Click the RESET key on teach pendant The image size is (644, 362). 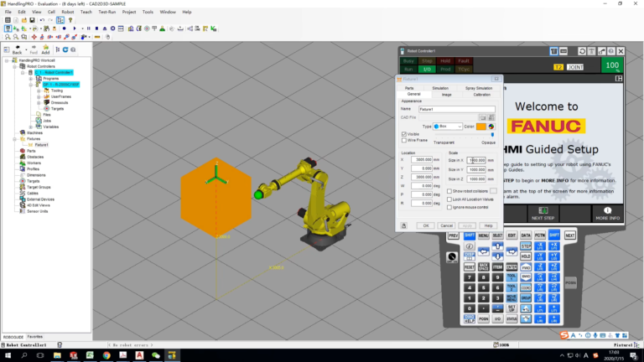pos(469,267)
